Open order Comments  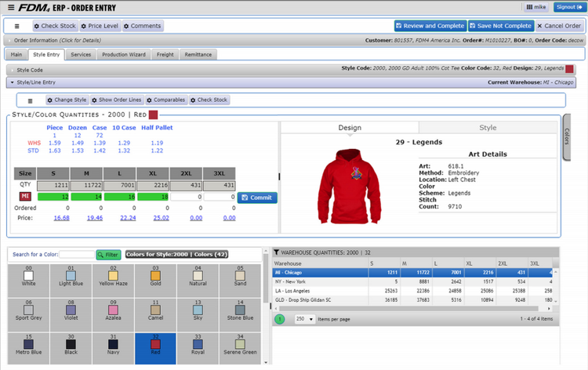(143, 26)
